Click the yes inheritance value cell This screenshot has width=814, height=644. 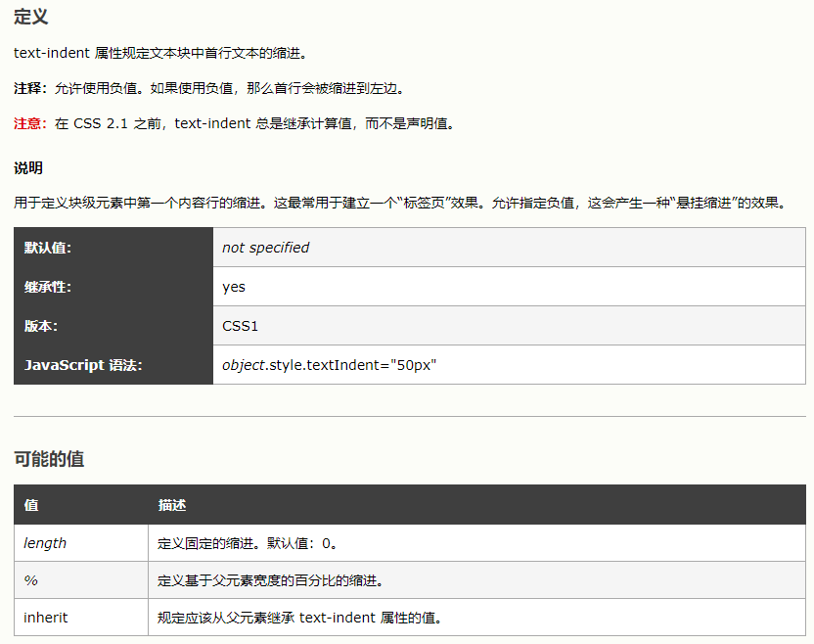point(233,287)
